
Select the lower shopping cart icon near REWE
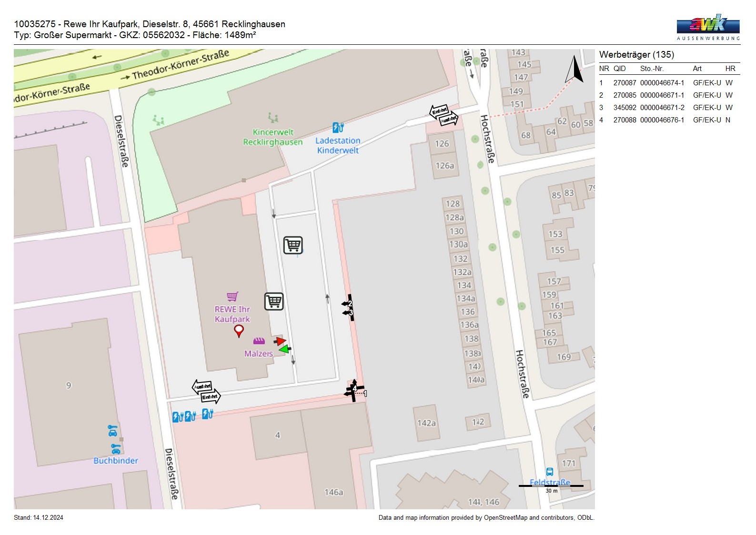point(274,301)
